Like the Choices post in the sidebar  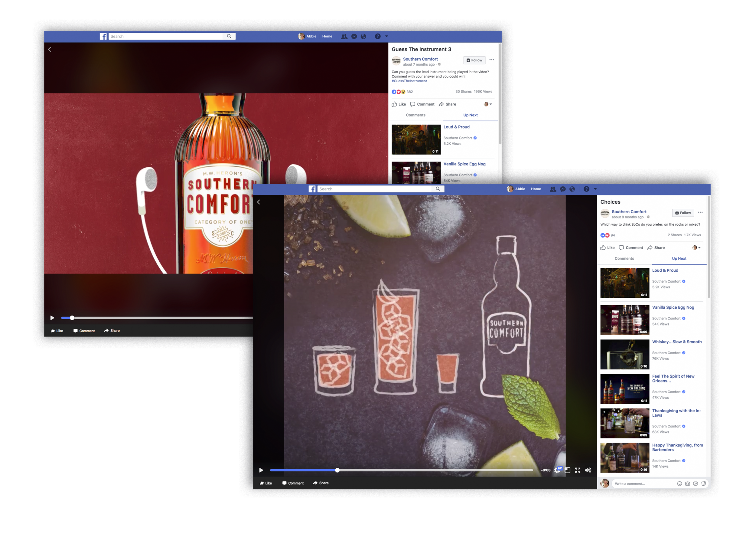(607, 247)
